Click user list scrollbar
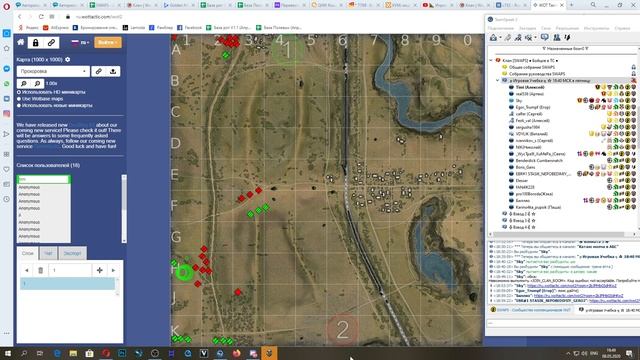 (x=124, y=209)
